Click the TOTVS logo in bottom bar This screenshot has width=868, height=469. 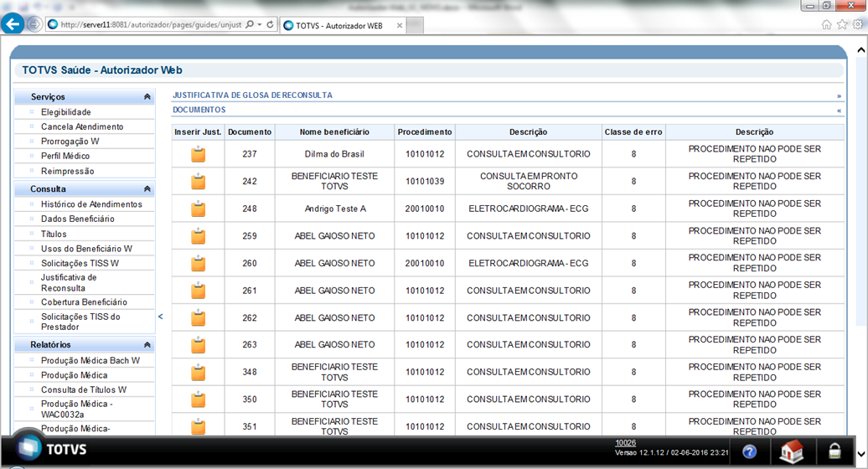tap(51, 449)
